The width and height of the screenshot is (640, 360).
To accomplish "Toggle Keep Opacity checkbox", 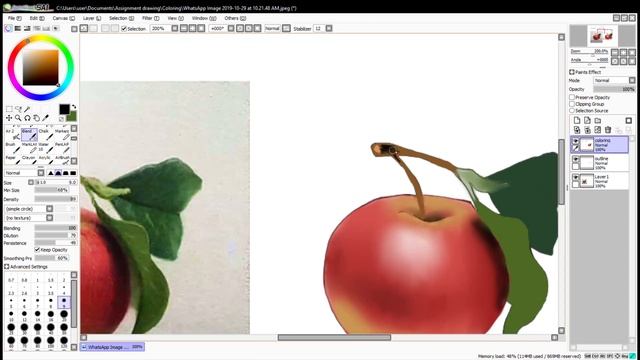I will click(x=37, y=249).
